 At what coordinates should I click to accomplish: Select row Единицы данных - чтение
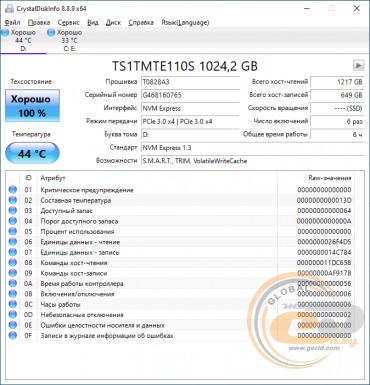click(x=180, y=242)
